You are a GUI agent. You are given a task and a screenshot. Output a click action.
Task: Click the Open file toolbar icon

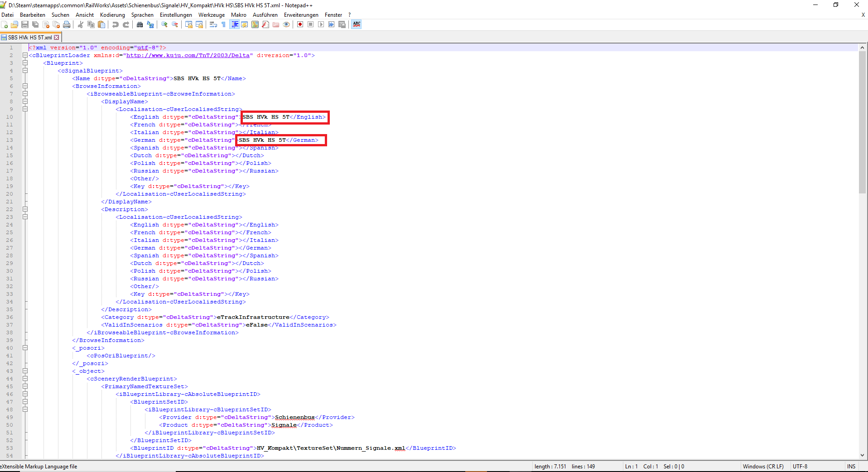point(14,24)
